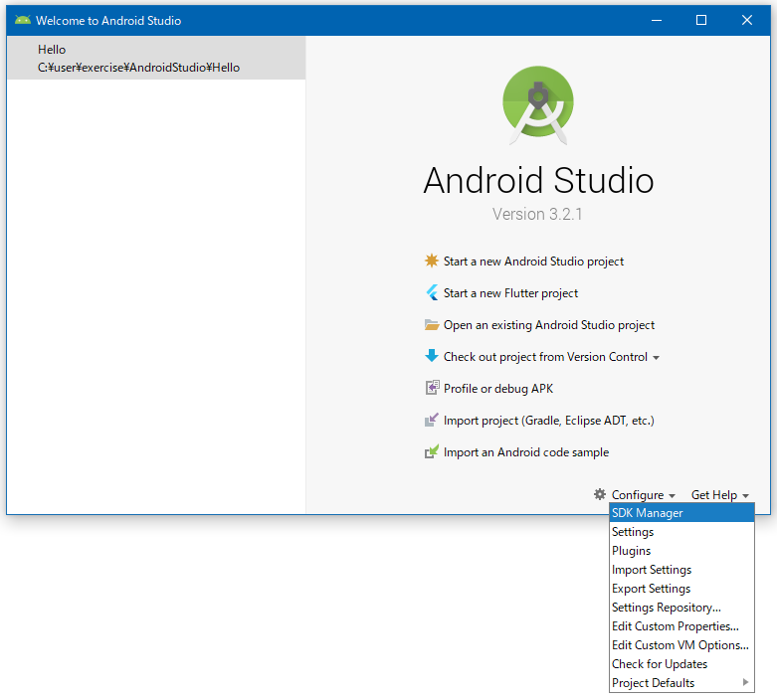
Task: Choose Export Settings menu entry
Action: tap(681, 588)
